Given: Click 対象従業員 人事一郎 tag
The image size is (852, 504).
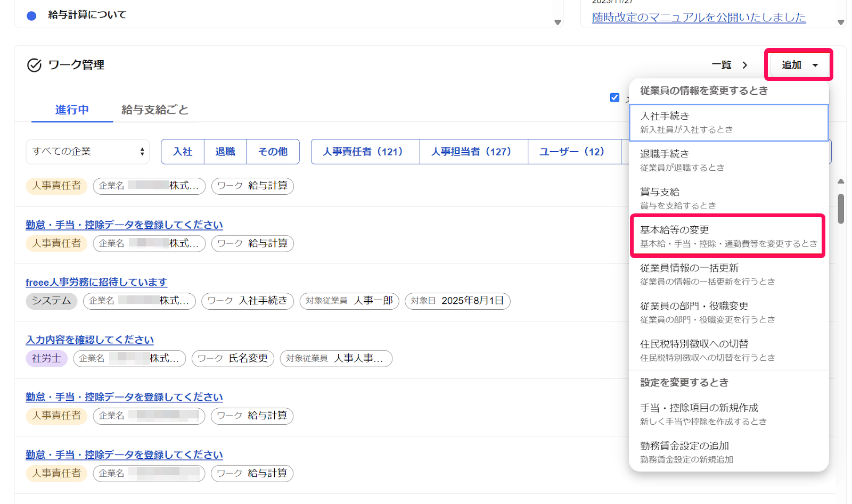Looking at the screenshot, I should pos(349,301).
